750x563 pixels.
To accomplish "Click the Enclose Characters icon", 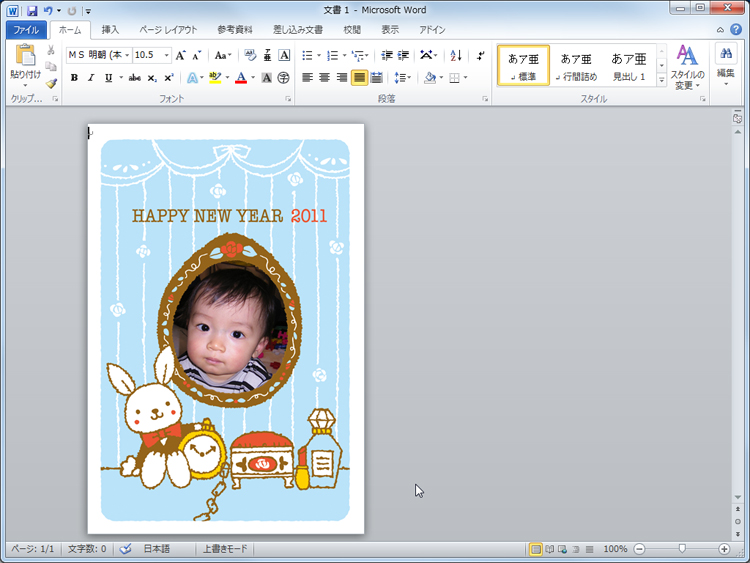I will pyautogui.click(x=284, y=77).
